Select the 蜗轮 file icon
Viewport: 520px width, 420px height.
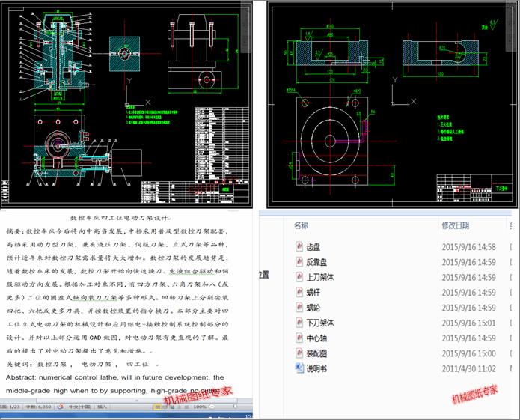pyautogui.click(x=299, y=307)
